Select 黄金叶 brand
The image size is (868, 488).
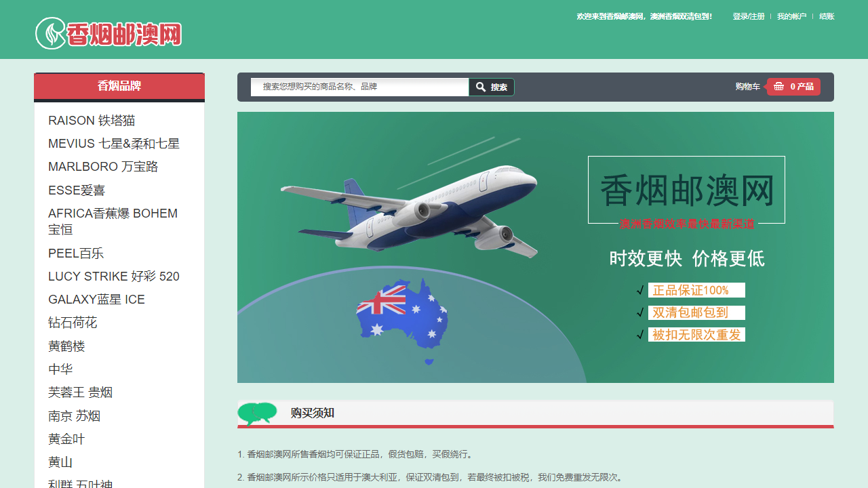66,439
